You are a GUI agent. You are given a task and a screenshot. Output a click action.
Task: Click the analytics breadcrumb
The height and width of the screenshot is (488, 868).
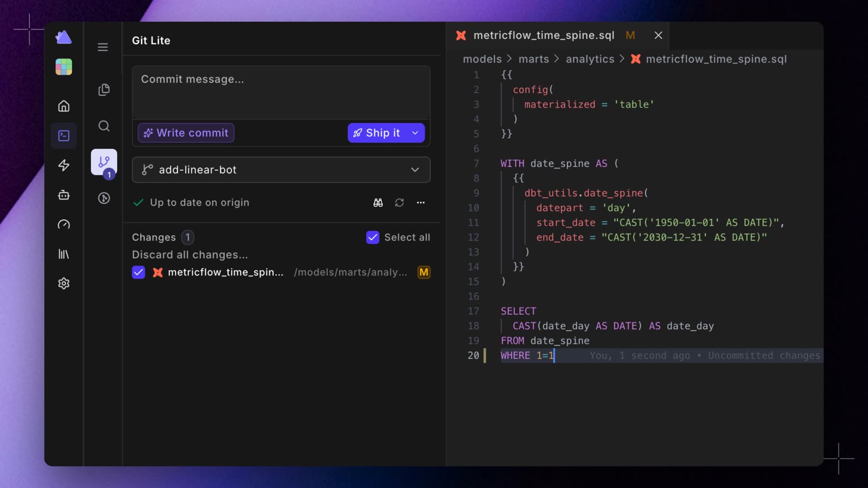point(590,59)
